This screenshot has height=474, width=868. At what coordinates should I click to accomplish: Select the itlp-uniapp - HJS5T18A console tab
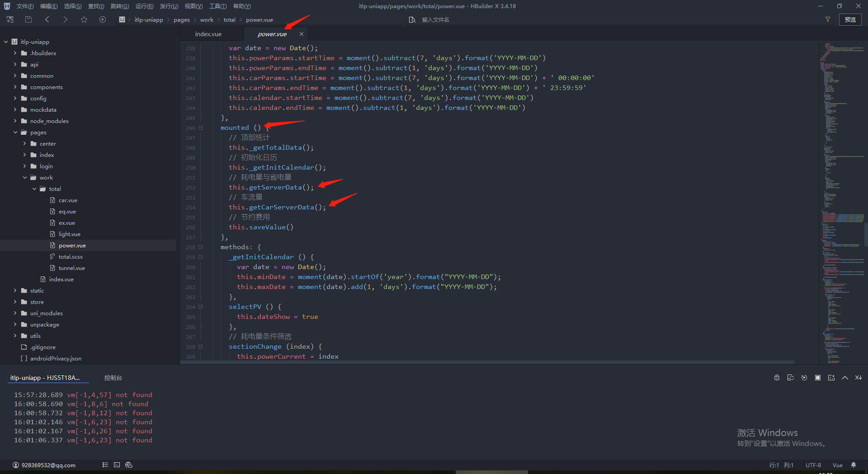[x=45, y=378]
